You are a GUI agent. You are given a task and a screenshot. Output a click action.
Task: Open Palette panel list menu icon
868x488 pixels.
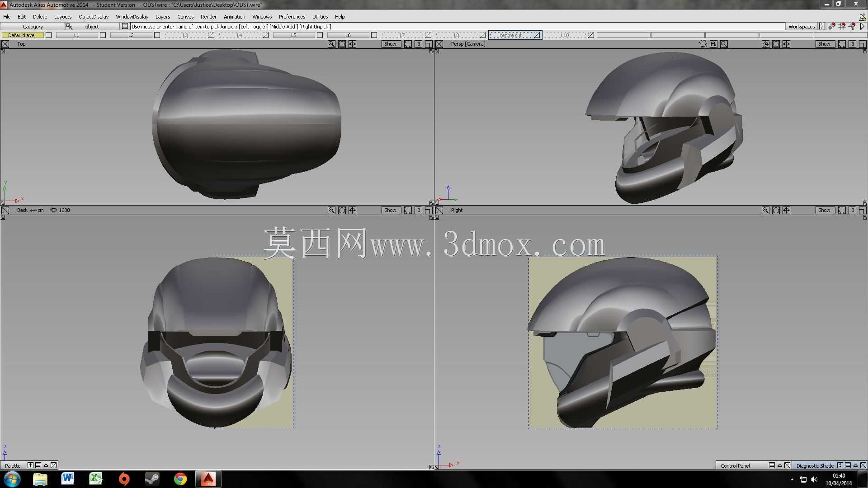tap(38, 466)
